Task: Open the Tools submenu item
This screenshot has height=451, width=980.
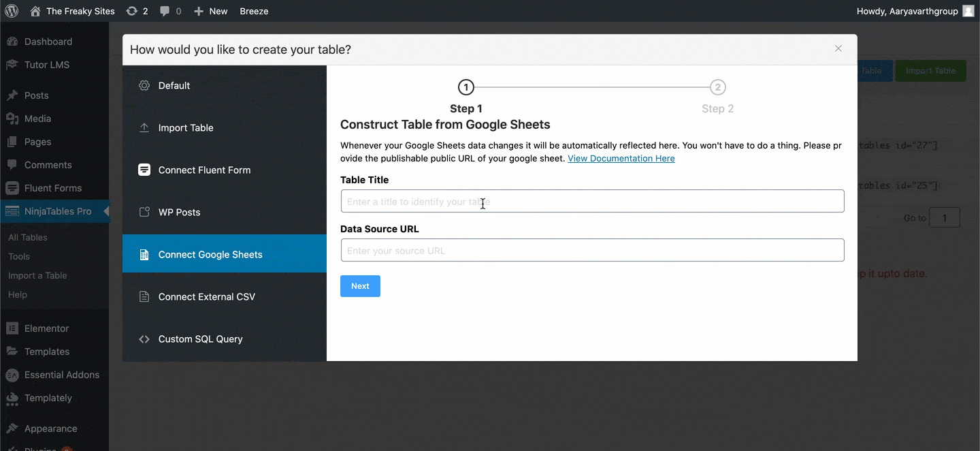Action: pyautogui.click(x=19, y=257)
